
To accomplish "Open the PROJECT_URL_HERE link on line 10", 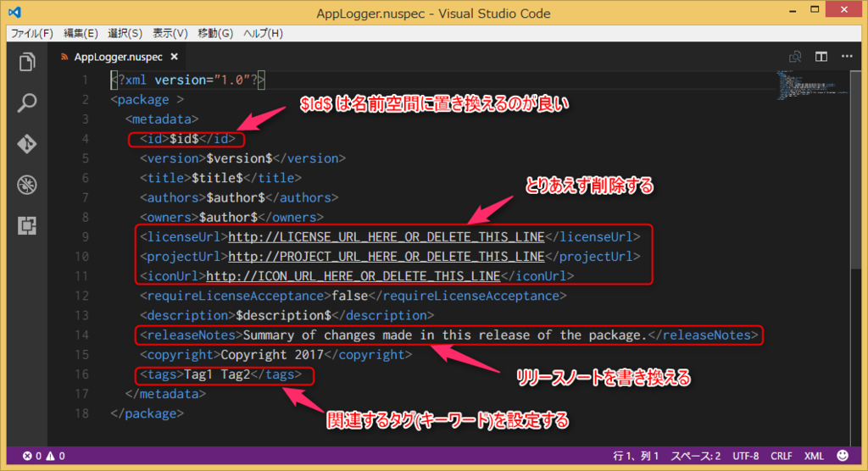I will 387,257.
